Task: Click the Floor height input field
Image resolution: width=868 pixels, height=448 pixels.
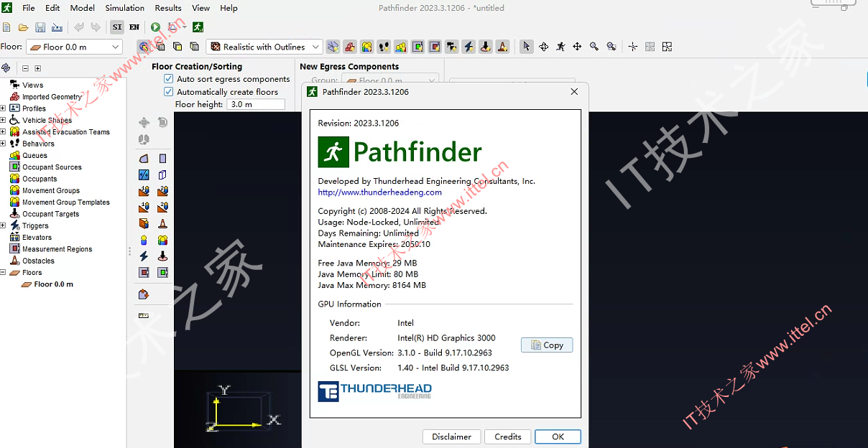Action: (256, 104)
